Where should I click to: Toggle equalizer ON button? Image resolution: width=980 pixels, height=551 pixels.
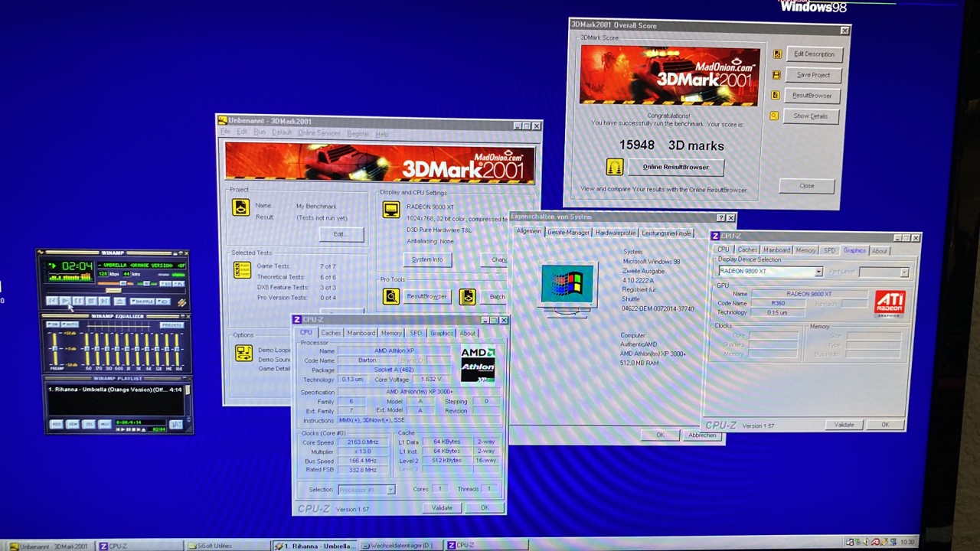click(52, 324)
